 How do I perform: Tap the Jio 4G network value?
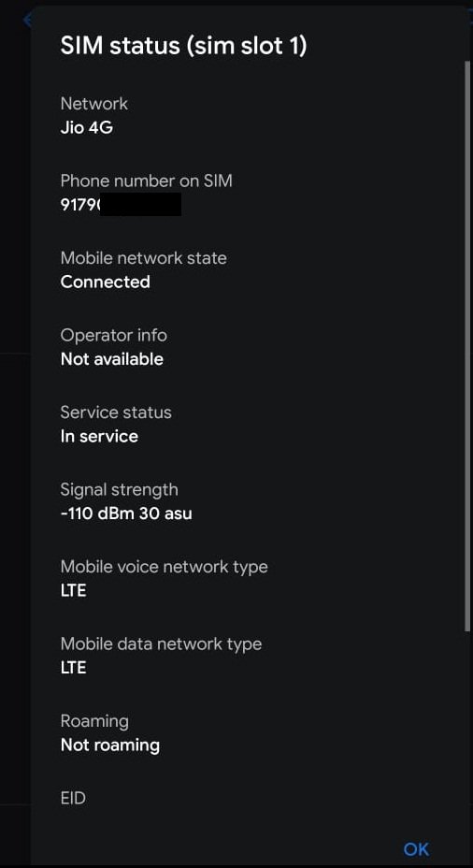(87, 128)
